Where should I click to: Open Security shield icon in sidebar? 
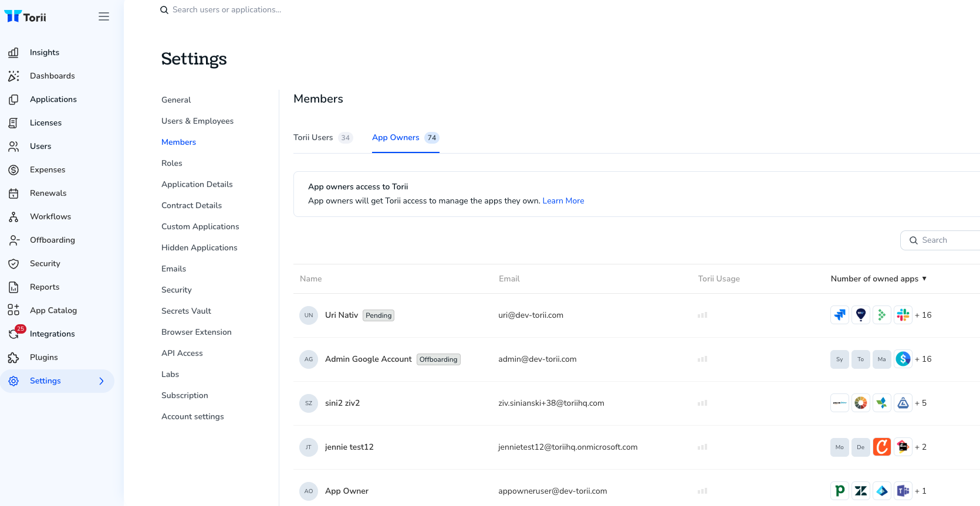pos(13,264)
